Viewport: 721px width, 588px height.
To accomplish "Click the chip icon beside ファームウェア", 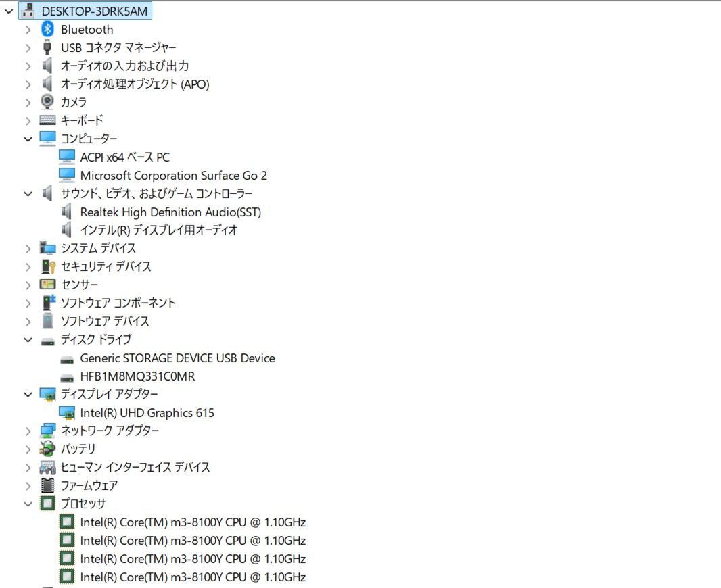I will point(47,485).
